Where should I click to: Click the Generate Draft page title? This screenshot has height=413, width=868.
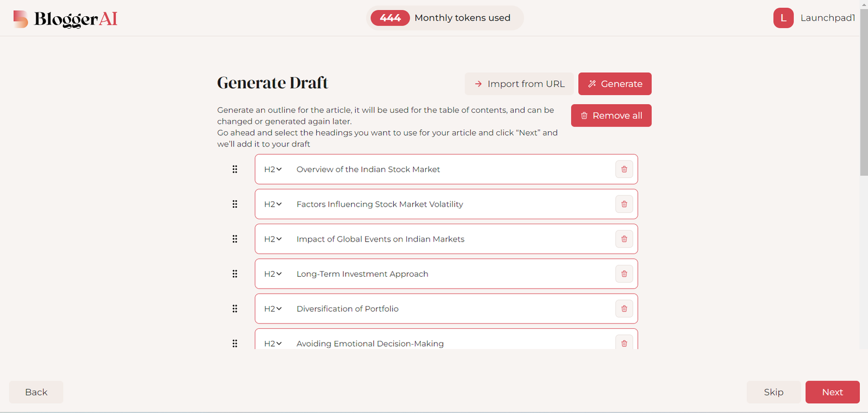272,82
